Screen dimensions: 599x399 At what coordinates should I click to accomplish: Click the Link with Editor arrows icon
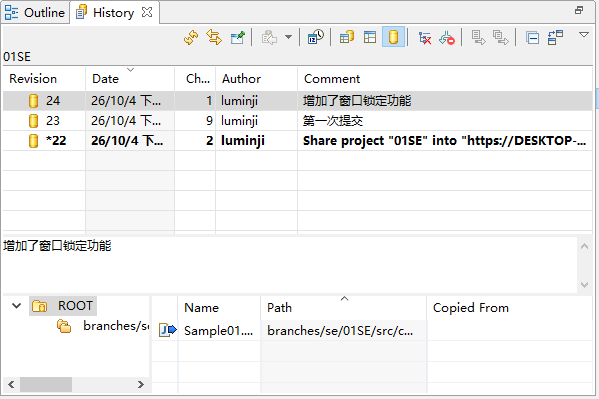[x=214, y=37]
